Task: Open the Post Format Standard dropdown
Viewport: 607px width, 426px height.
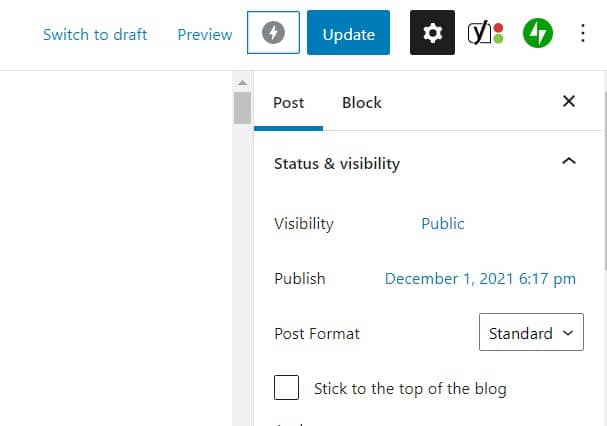Action: 531,332
